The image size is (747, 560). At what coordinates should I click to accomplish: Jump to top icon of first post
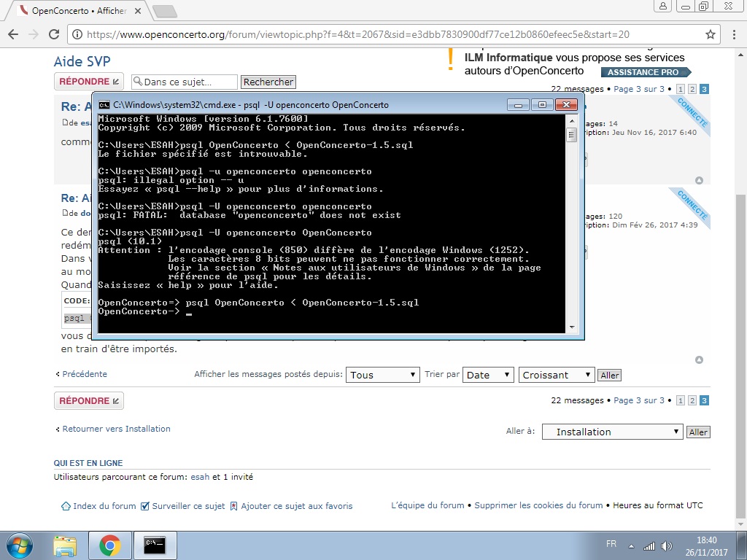(699, 181)
